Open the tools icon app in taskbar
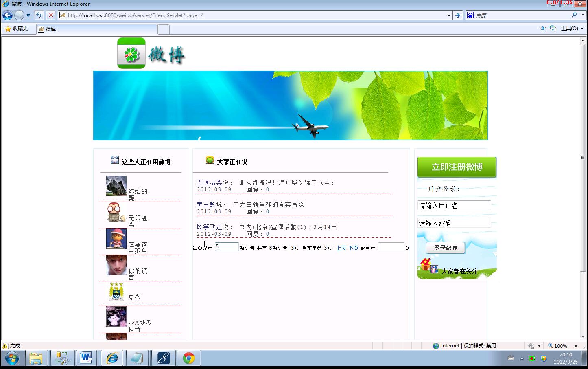 point(62,358)
